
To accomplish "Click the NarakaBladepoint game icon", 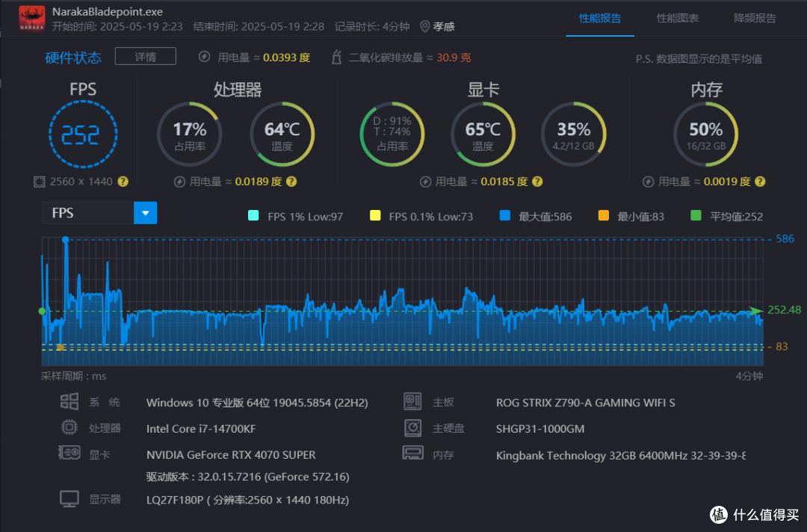I will [x=32, y=19].
